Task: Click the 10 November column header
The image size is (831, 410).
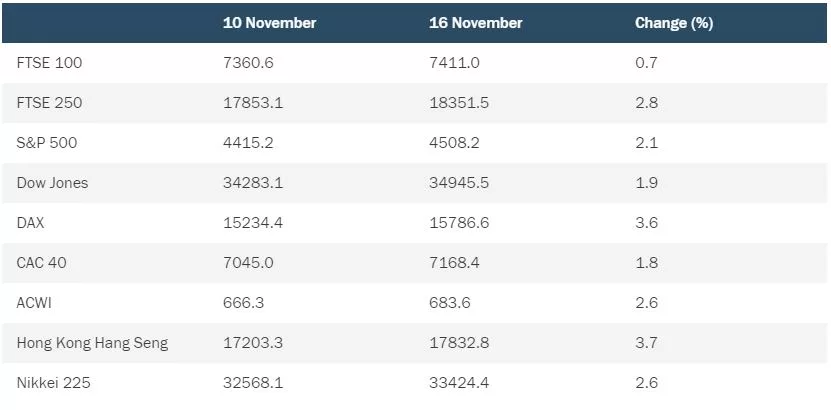Action: pos(269,23)
